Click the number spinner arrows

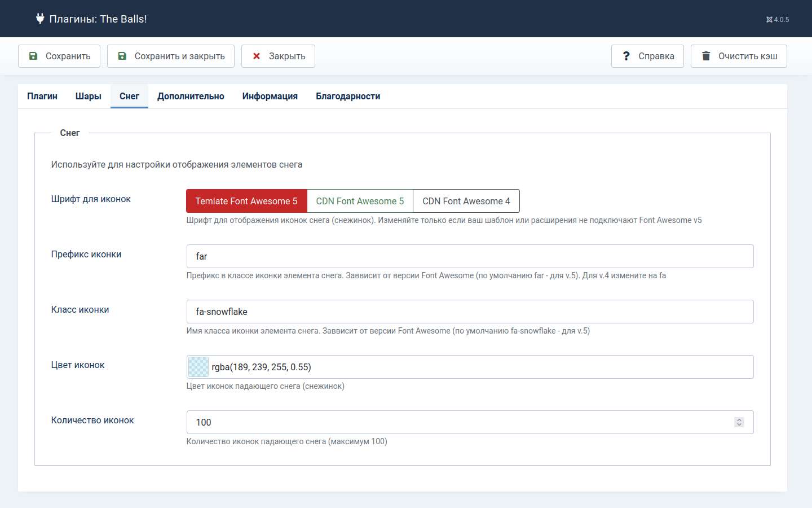tap(739, 422)
